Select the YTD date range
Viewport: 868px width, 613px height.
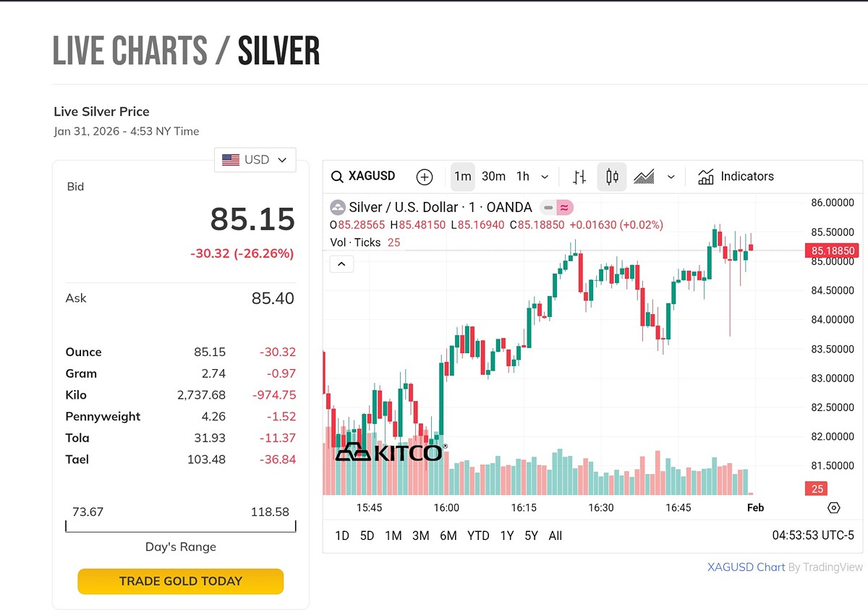tap(478, 536)
